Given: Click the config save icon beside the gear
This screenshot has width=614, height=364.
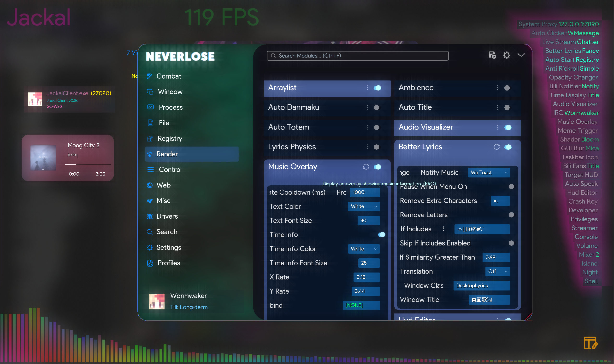Looking at the screenshot, I should (x=492, y=55).
